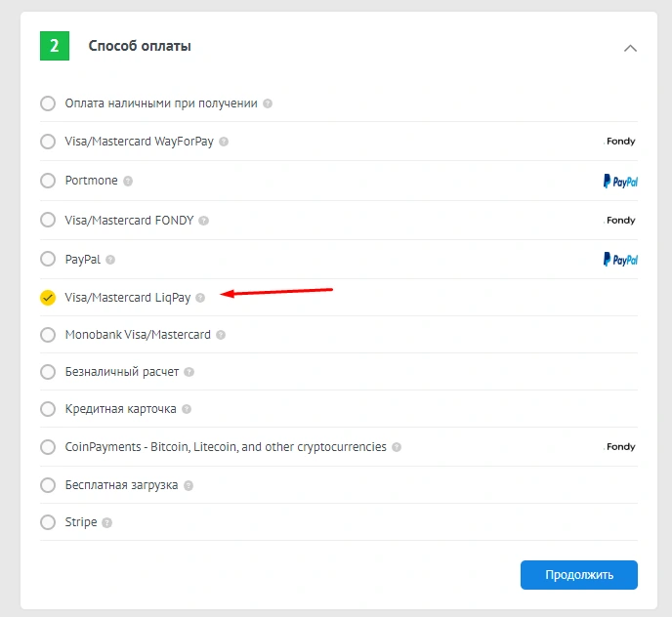672x617 pixels.
Task: Click the PayPal logo in Portmone row
Action: click(x=620, y=181)
